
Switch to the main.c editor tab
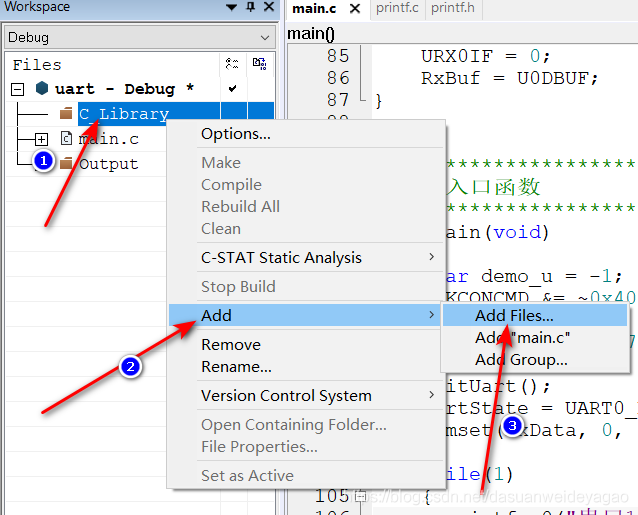coord(315,9)
